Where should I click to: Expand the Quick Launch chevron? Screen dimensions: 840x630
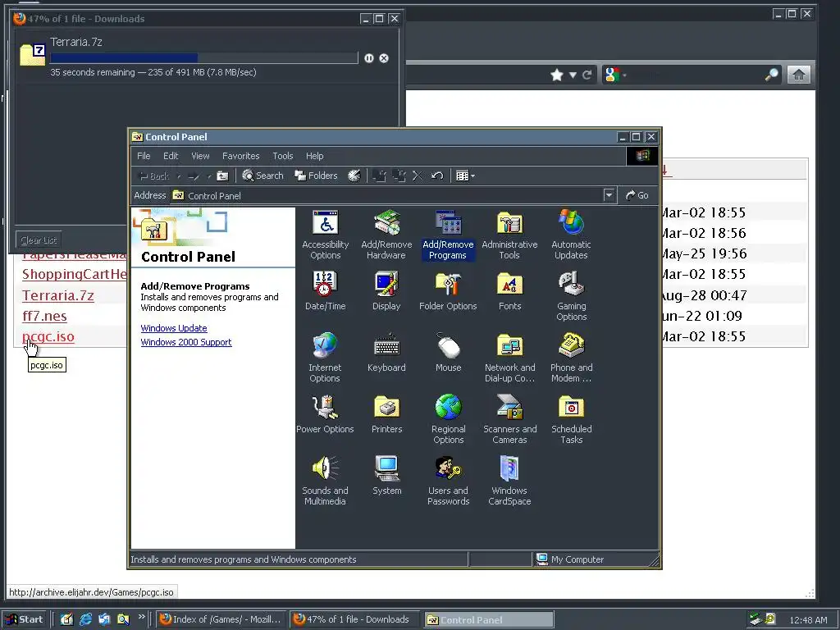(x=141, y=617)
